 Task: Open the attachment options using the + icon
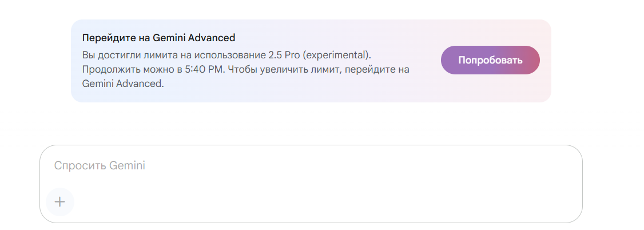click(x=60, y=201)
